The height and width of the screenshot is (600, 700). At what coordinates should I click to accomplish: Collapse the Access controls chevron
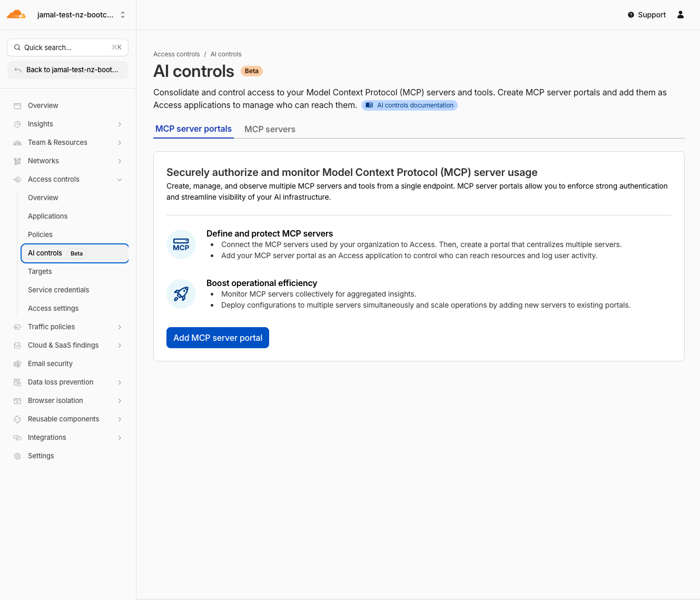tap(120, 180)
